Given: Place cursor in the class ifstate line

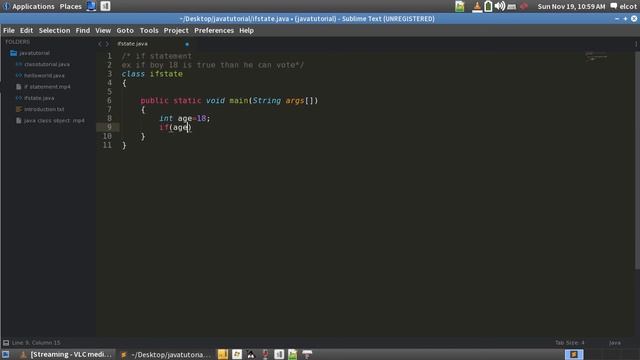Looking at the screenshot, I should coord(152,74).
